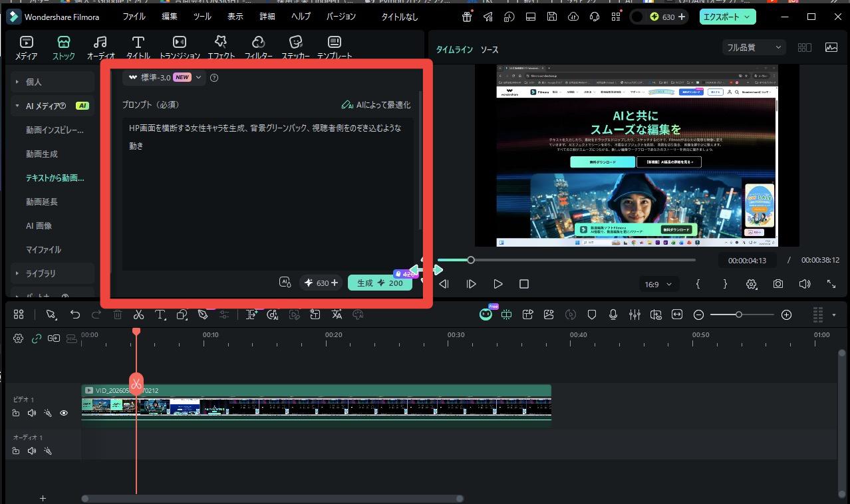Open the scope waveform icon in preview header
The image size is (850, 504).
831,47
